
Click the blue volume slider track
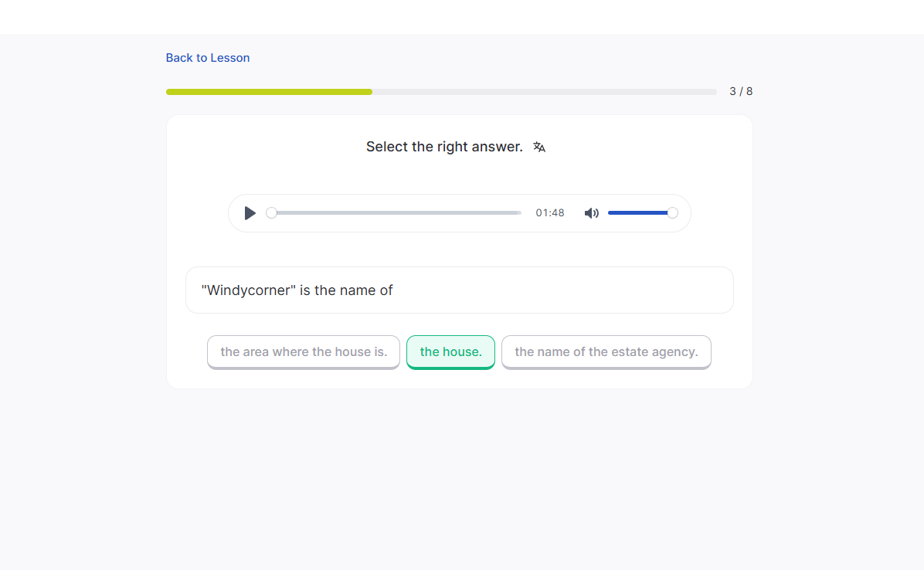point(637,213)
